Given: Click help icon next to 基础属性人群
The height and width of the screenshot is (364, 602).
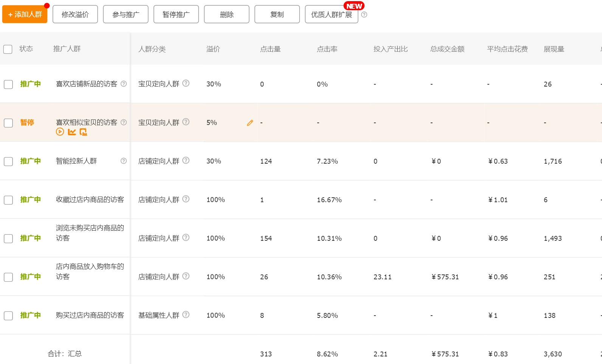Looking at the screenshot, I should click(x=186, y=314).
